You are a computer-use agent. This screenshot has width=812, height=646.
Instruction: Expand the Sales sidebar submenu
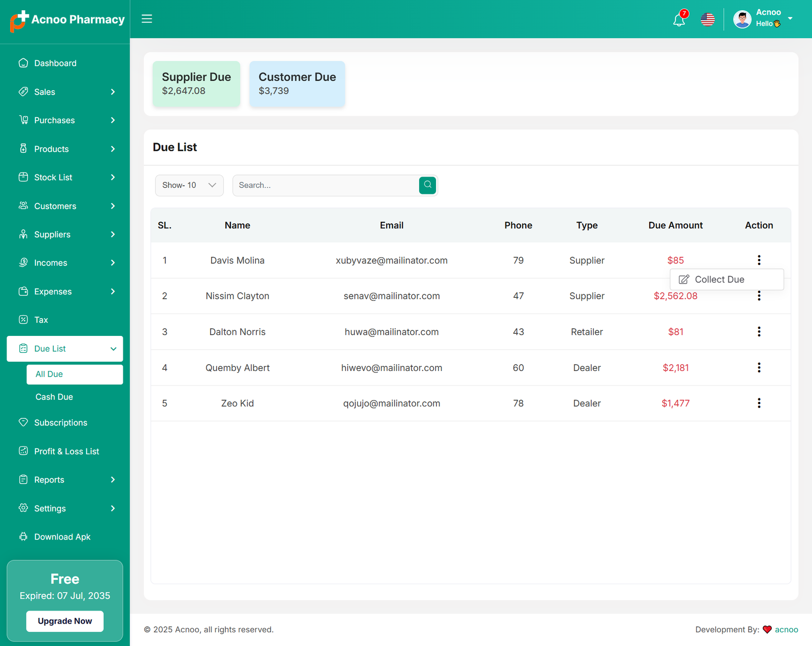coord(65,92)
